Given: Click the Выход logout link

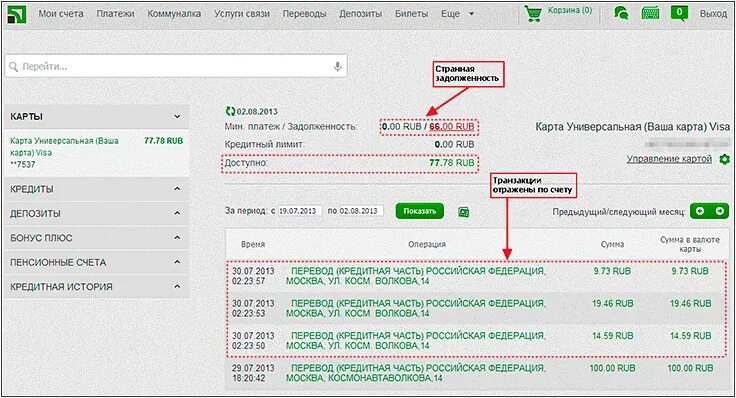Looking at the screenshot, I should (x=713, y=14).
